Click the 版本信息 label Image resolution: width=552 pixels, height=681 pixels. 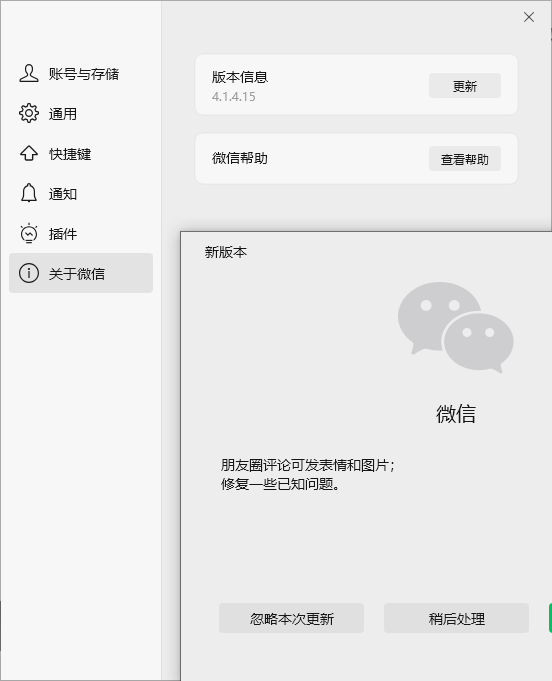[240, 77]
